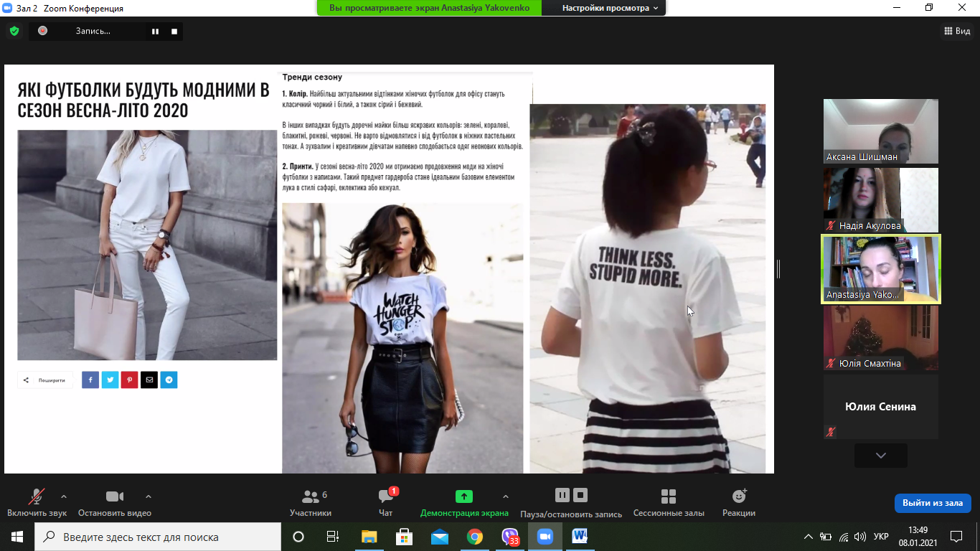The height and width of the screenshot is (551, 980).
Task: Open the Reactions smiley icon
Action: (x=739, y=496)
